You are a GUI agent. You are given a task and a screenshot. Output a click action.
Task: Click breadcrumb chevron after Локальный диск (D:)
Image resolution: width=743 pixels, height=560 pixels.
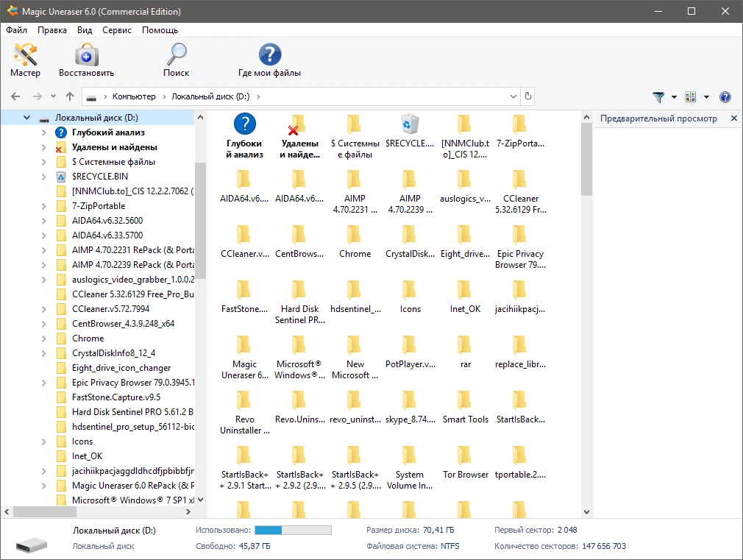click(x=258, y=96)
